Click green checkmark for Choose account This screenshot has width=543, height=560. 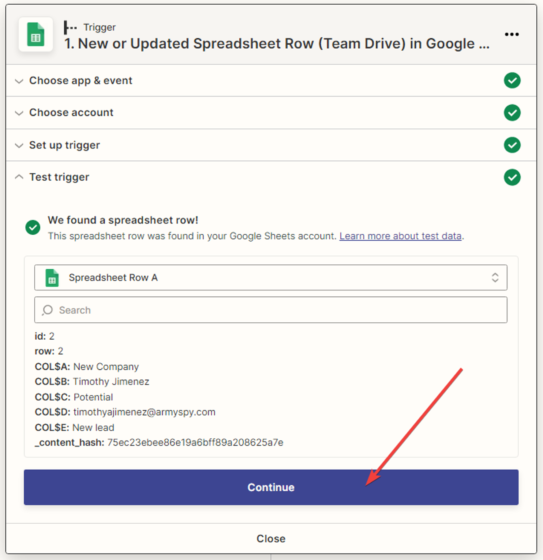pyautogui.click(x=512, y=112)
